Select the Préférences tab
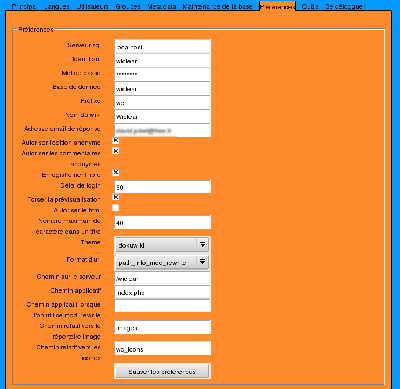The image size is (400, 389). (278, 6)
